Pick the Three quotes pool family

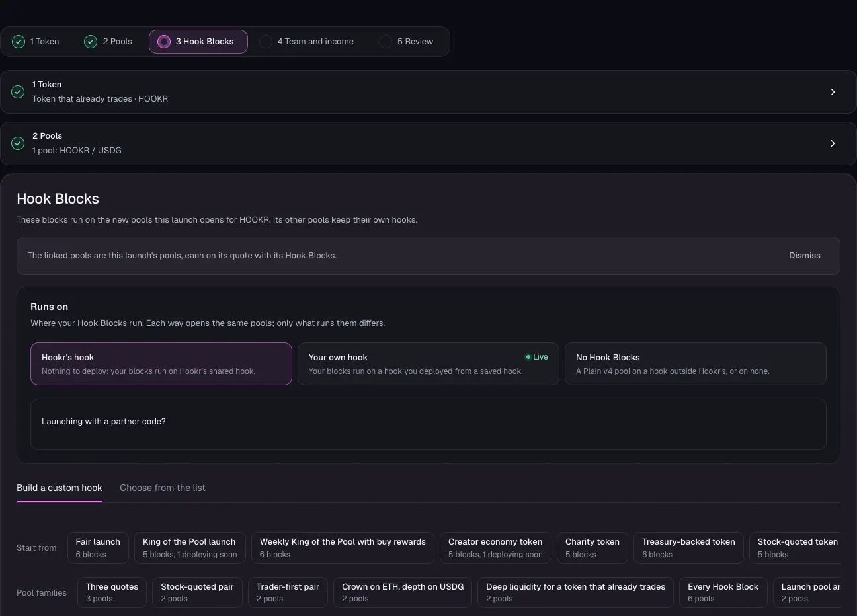pyautogui.click(x=112, y=592)
